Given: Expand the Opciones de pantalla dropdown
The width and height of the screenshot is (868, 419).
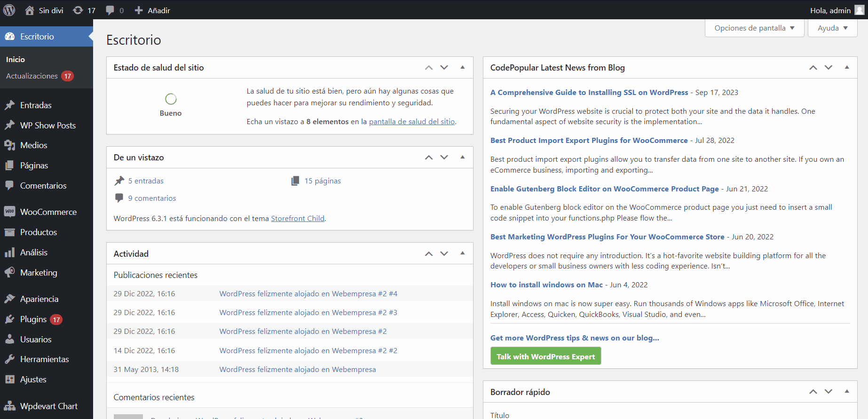Looking at the screenshot, I should tap(754, 28).
